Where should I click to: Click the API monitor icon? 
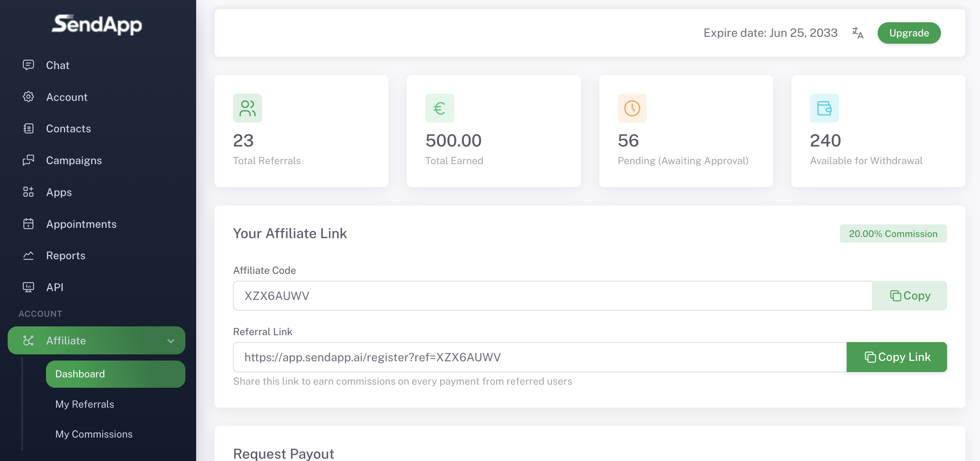coord(28,287)
